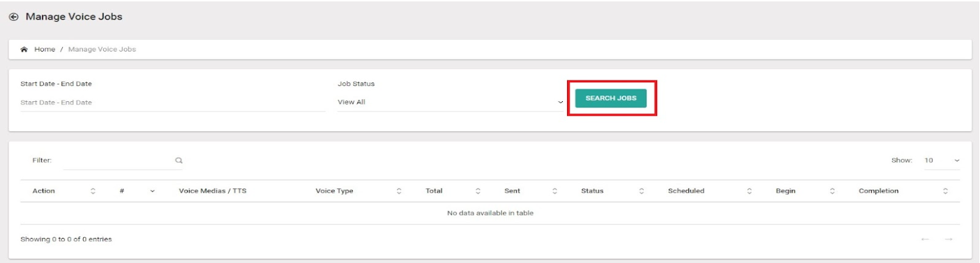Click the Filter text input

click(118, 160)
